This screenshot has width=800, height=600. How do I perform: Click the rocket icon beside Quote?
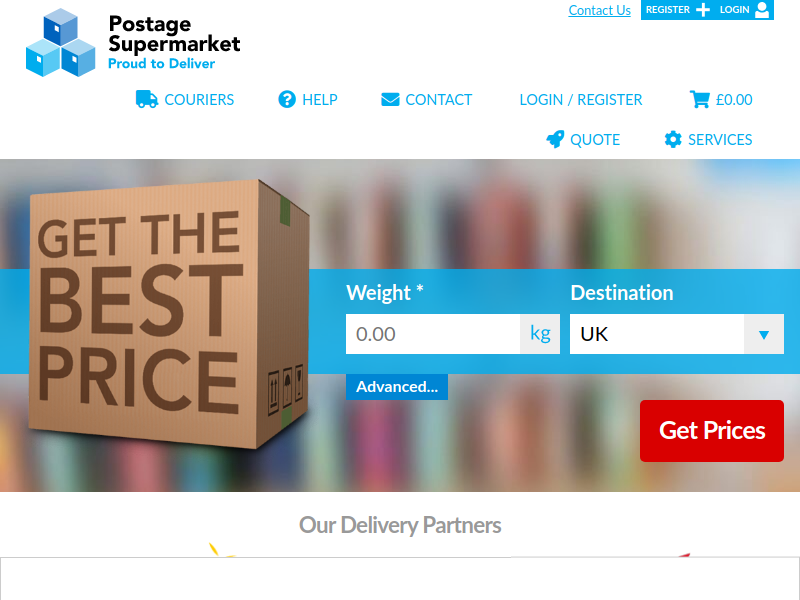coord(555,139)
